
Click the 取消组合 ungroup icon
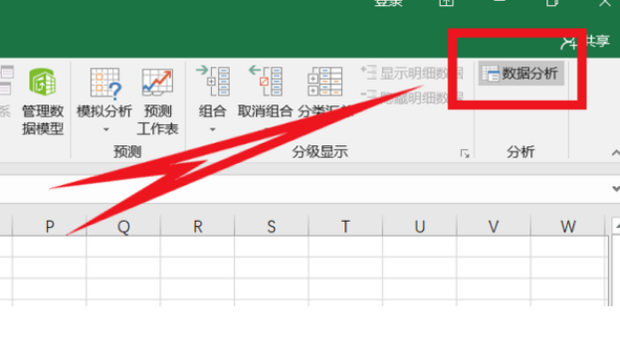coord(265,81)
